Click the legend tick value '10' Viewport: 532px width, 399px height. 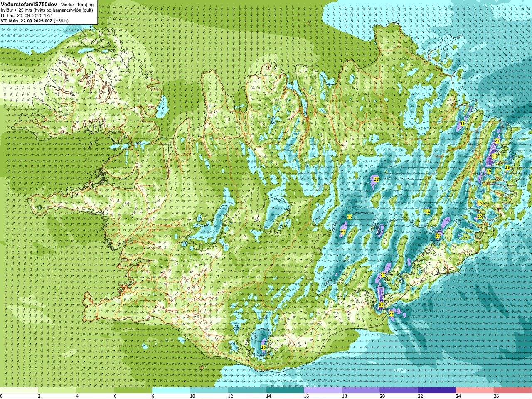coord(192,396)
